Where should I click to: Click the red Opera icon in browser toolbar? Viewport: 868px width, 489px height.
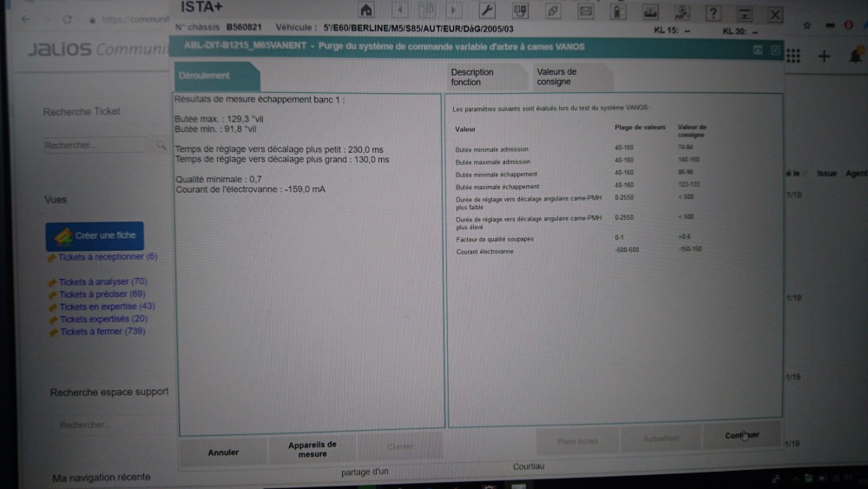(x=849, y=25)
